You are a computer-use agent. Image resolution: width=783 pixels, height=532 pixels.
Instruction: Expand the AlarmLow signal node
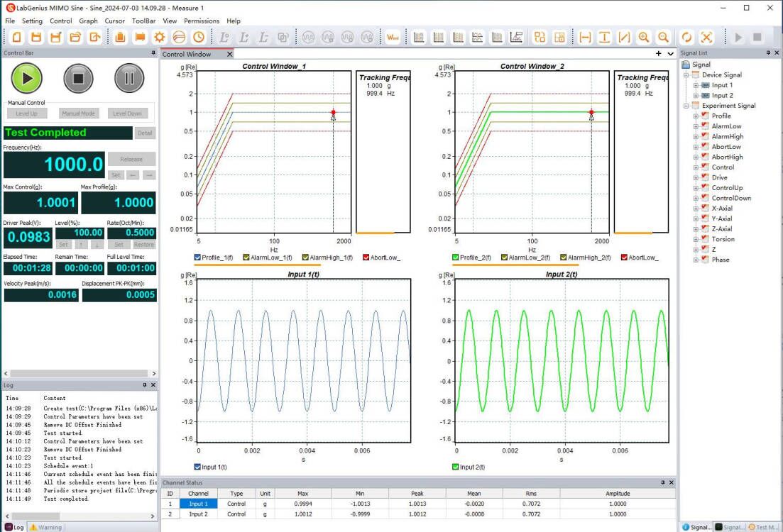click(x=696, y=126)
